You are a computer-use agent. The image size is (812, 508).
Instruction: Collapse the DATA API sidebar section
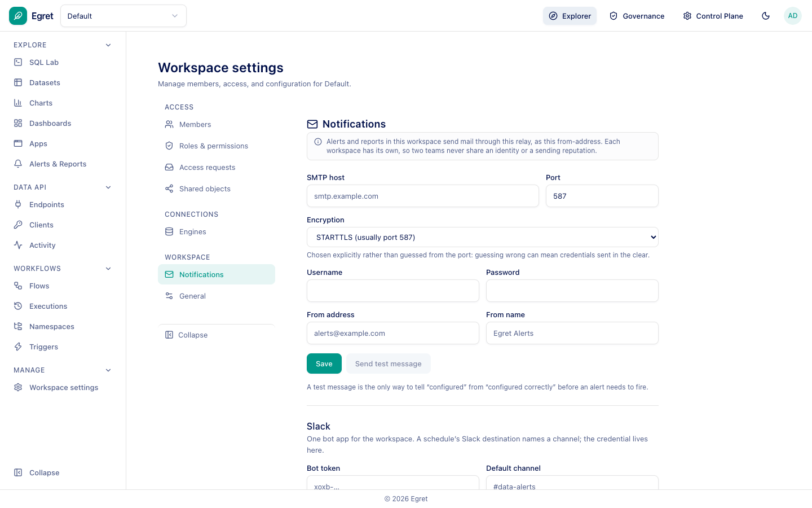click(108, 187)
